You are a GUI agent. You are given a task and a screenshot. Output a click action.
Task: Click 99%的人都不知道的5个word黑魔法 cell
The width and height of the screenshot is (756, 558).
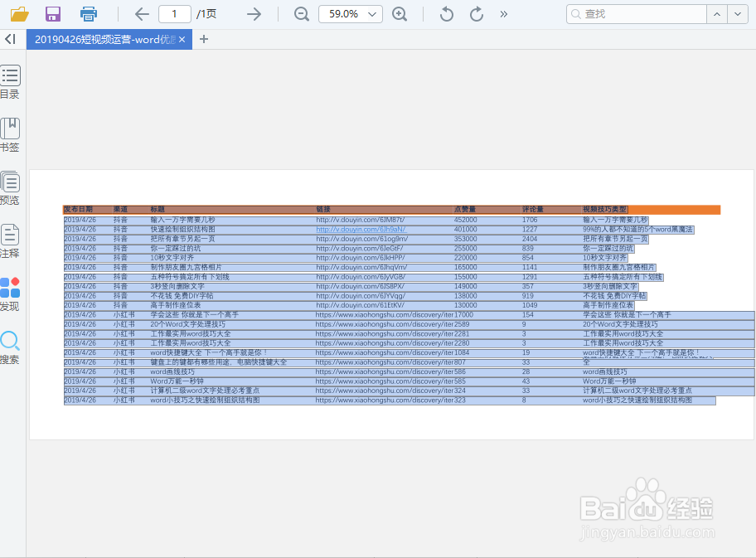point(638,230)
